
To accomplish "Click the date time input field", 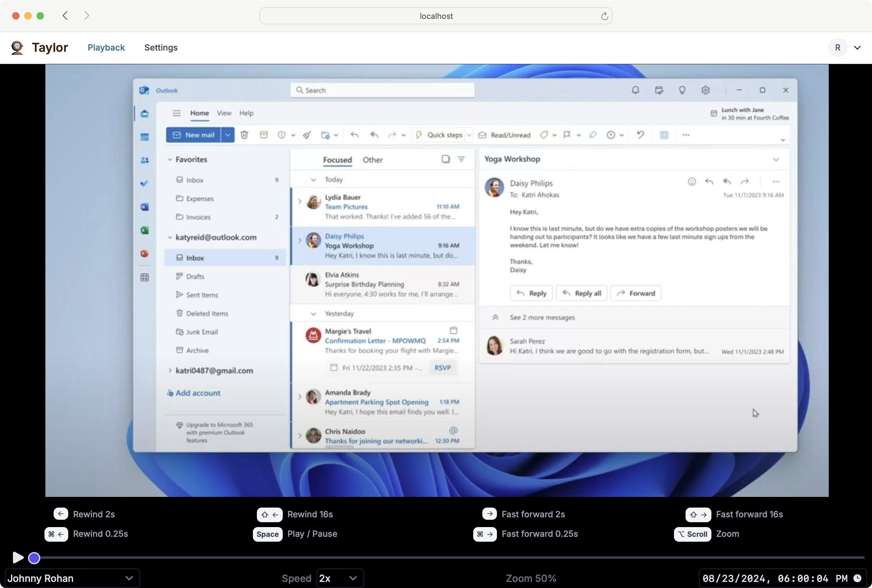I will 775,578.
